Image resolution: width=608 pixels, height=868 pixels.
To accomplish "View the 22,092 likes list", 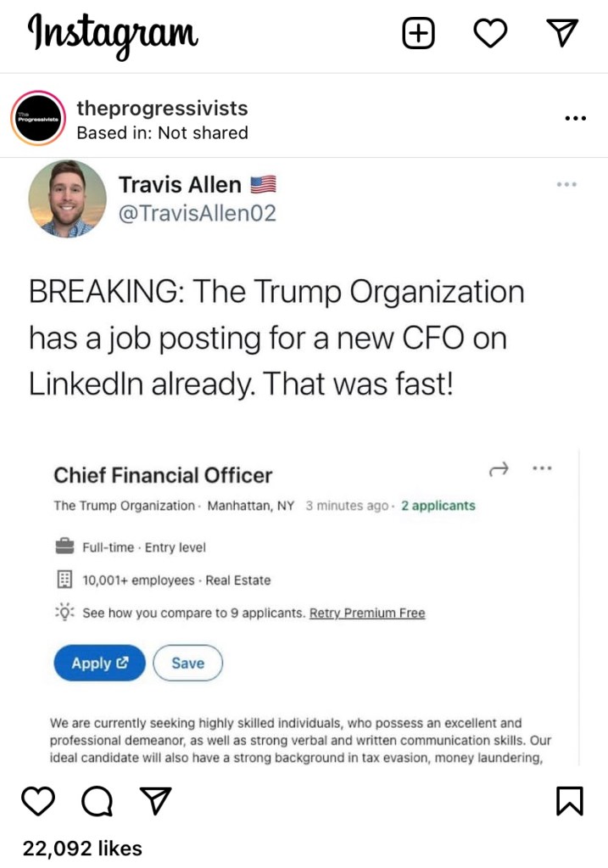I will (x=82, y=848).
